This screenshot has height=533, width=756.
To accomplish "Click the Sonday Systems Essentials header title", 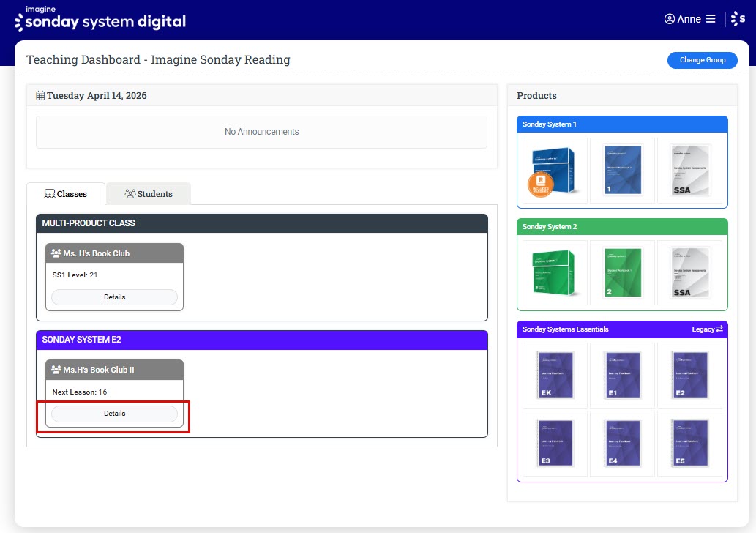I will tap(565, 329).
